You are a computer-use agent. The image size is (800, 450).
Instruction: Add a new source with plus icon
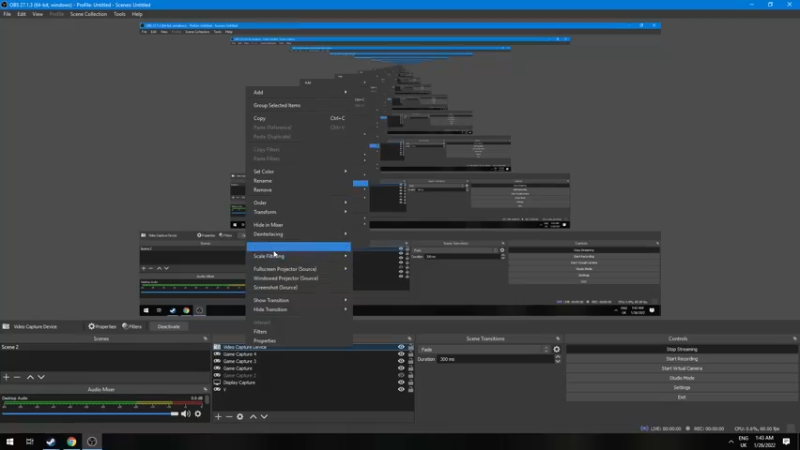click(x=218, y=416)
